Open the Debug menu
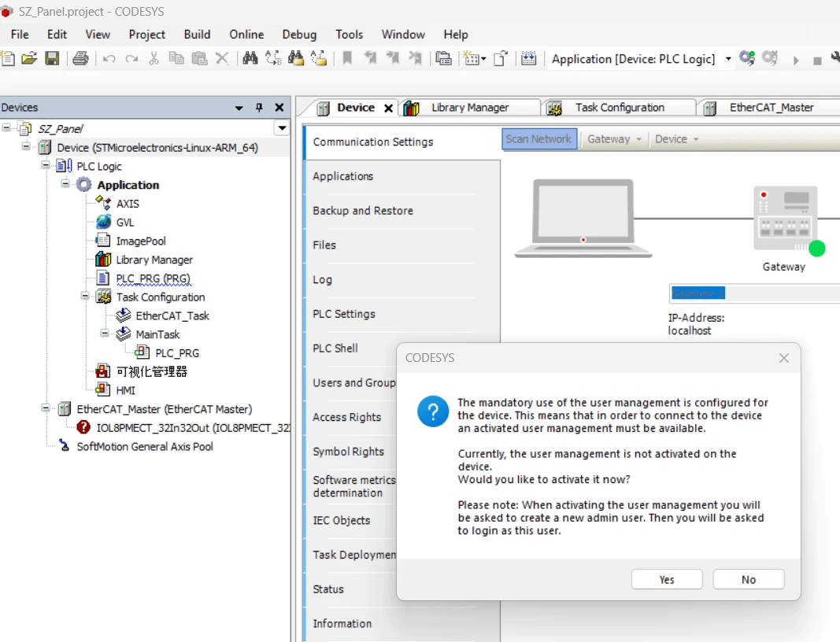 tap(299, 35)
